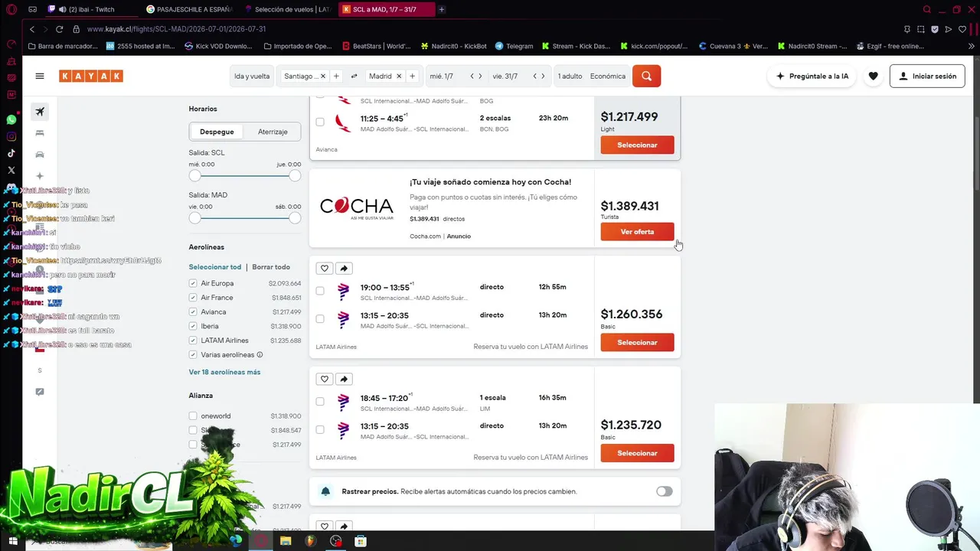Open File Explorer from taskbar
This screenshot has width=980, height=551.
[286, 541]
